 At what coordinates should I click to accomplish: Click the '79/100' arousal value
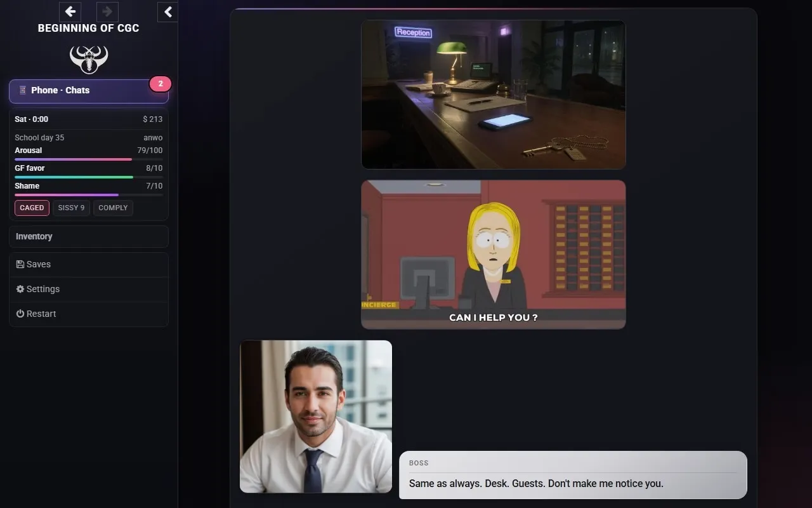[150, 150]
